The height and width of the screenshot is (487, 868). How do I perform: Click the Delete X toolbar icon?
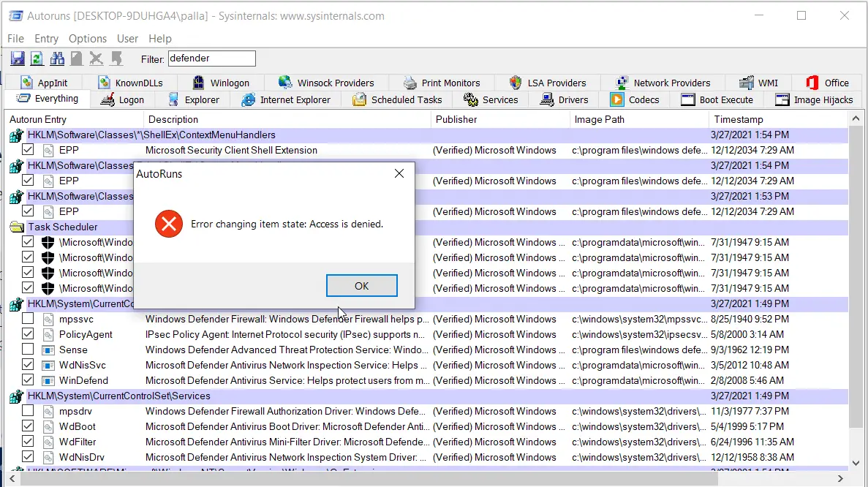coord(97,58)
